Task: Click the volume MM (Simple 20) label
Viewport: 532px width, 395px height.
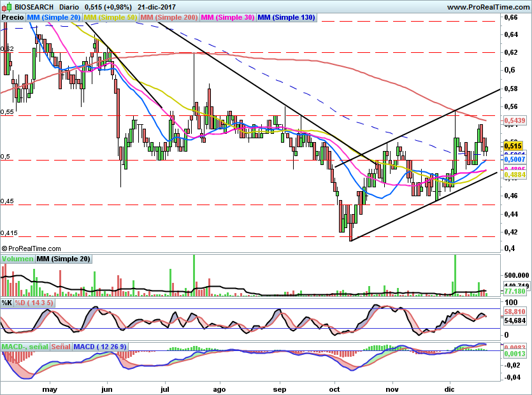Action: tap(64, 259)
